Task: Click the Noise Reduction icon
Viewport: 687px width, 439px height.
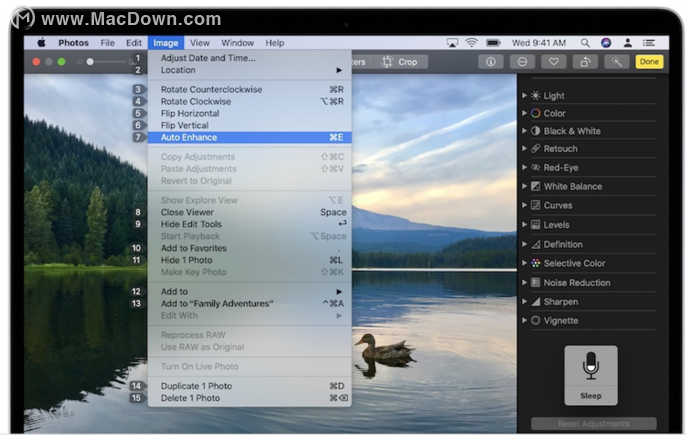Action: pos(535,283)
